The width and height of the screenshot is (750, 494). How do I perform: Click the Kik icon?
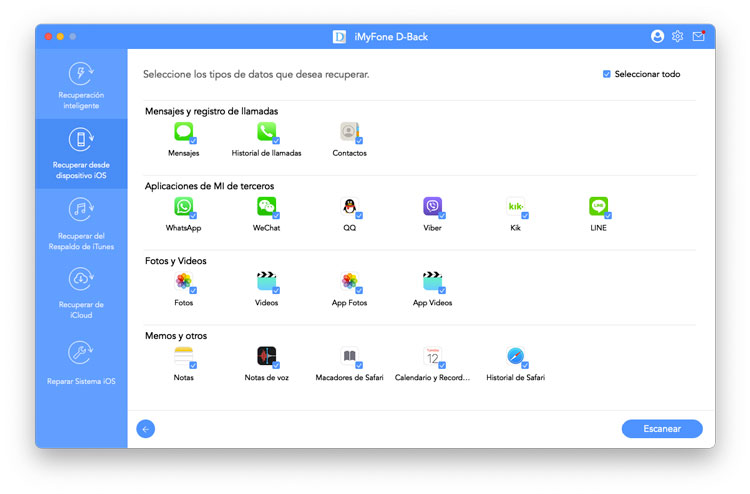pos(515,206)
